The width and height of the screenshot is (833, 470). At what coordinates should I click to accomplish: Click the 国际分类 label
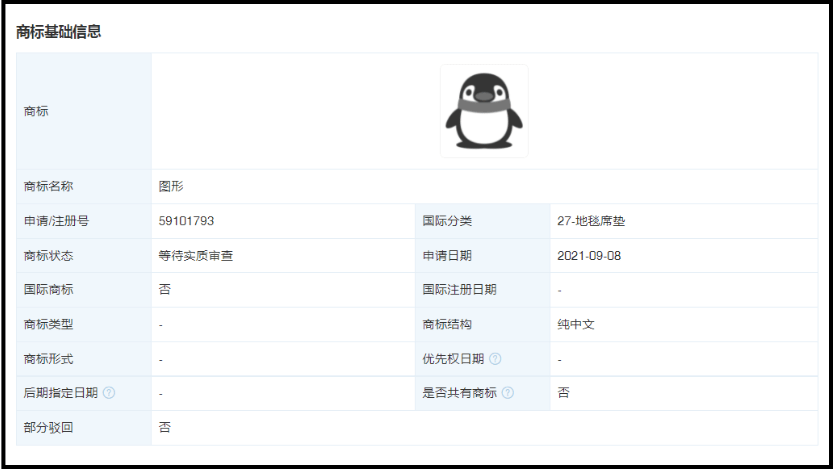pyautogui.click(x=447, y=221)
